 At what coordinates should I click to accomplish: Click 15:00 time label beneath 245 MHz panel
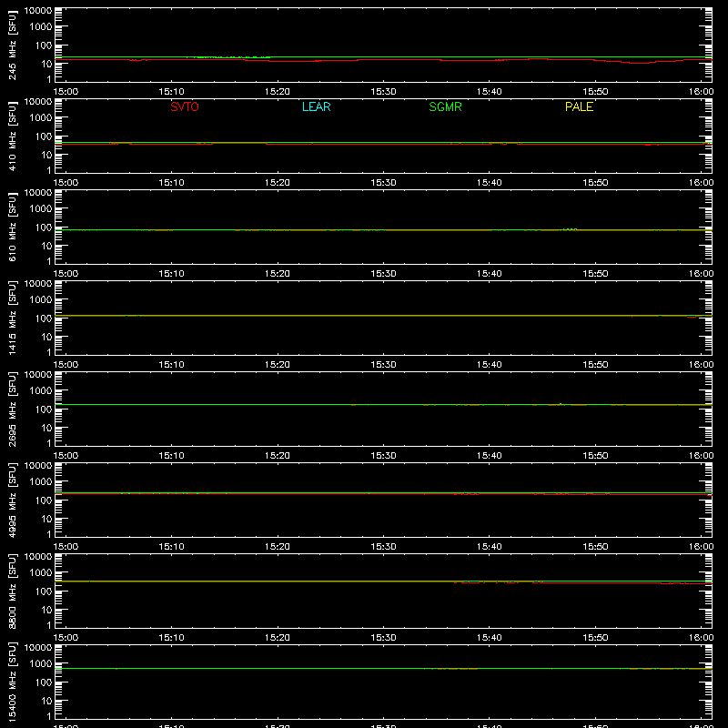click(x=66, y=92)
